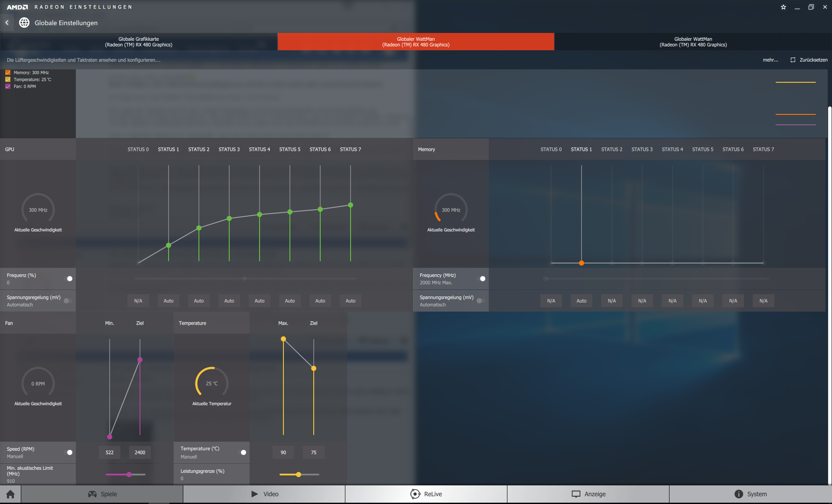Viewport: 832px width, 504px height.
Task: Click the Leistungsgrenze yellow slider handle
Action: click(299, 475)
